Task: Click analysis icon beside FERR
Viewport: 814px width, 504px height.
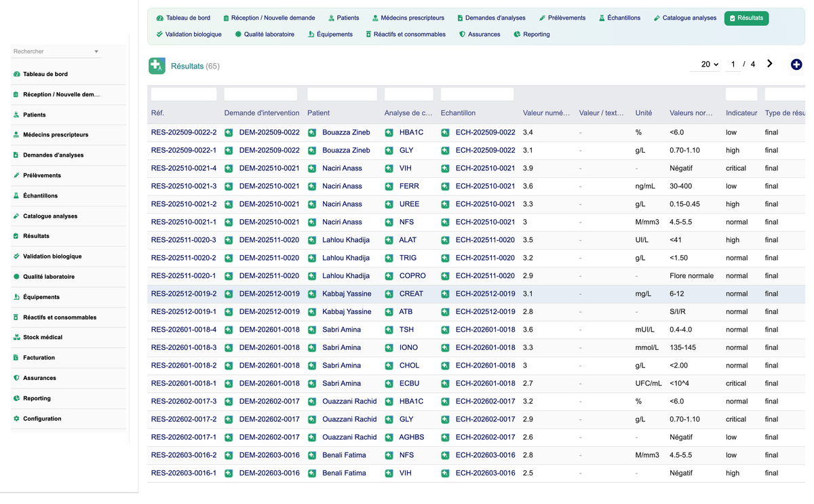Action: pyautogui.click(x=389, y=186)
